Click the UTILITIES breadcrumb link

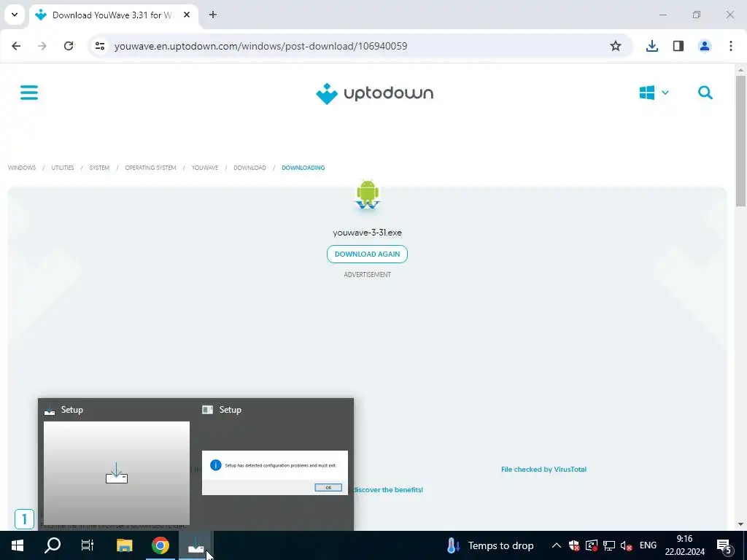click(x=63, y=168)
